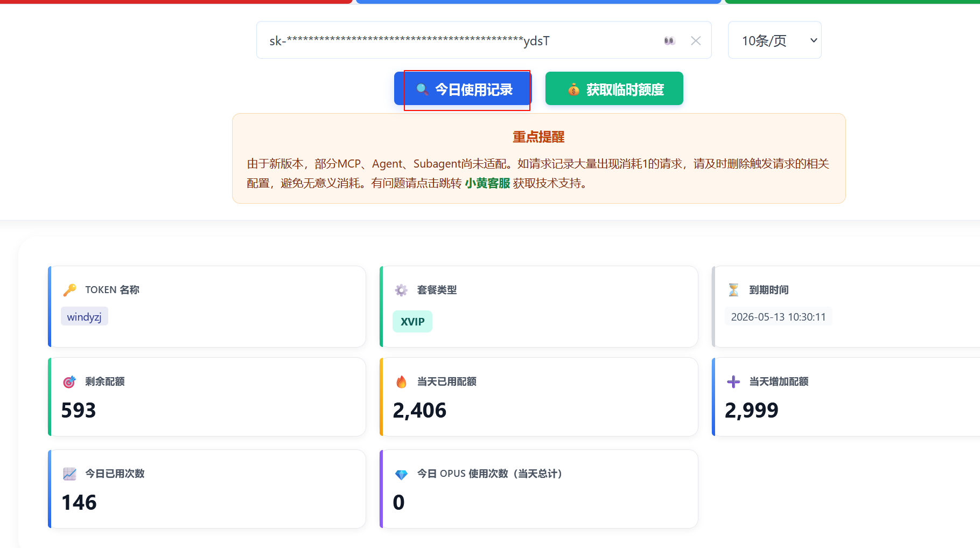The image size is (980, 548).
Task: Click the 到期时间 card label
Action: coord(769,290)
